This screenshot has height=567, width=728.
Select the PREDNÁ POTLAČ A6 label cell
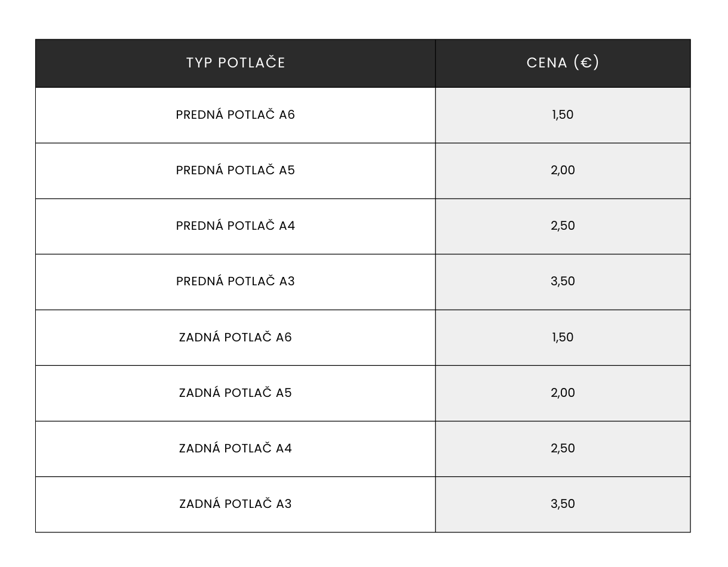(235, 115)
